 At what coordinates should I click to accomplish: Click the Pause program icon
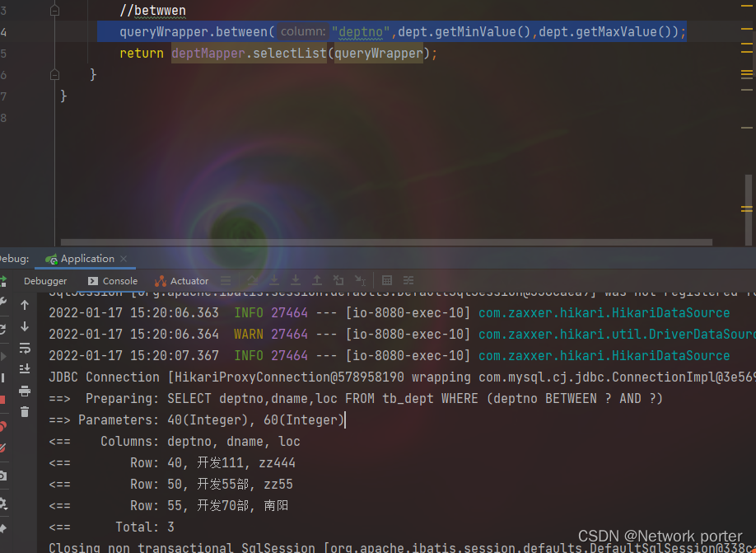point(2,377)
